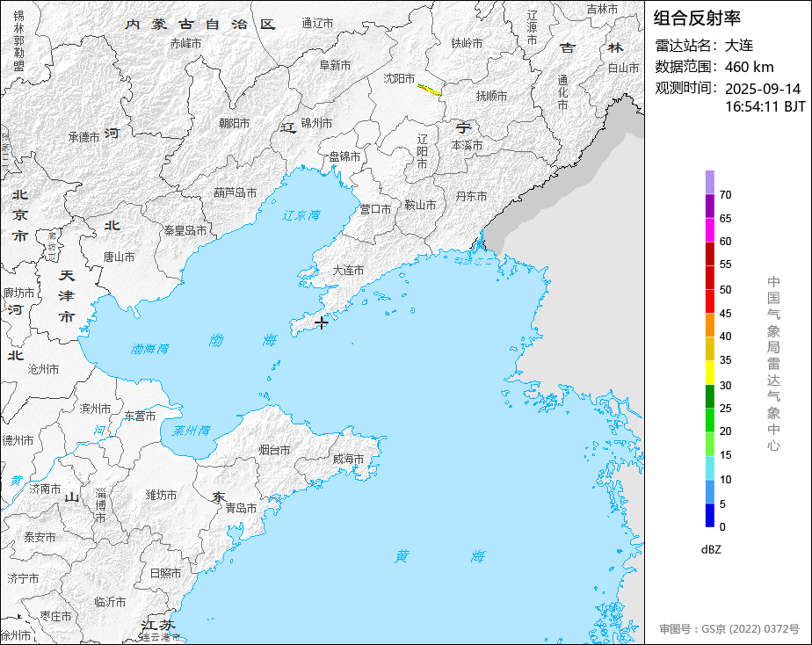The width and height of the screenshot is (812, 645).
Task: Select the yellow 35 dBZ legend swatch
Action: [x=709, y=373]
